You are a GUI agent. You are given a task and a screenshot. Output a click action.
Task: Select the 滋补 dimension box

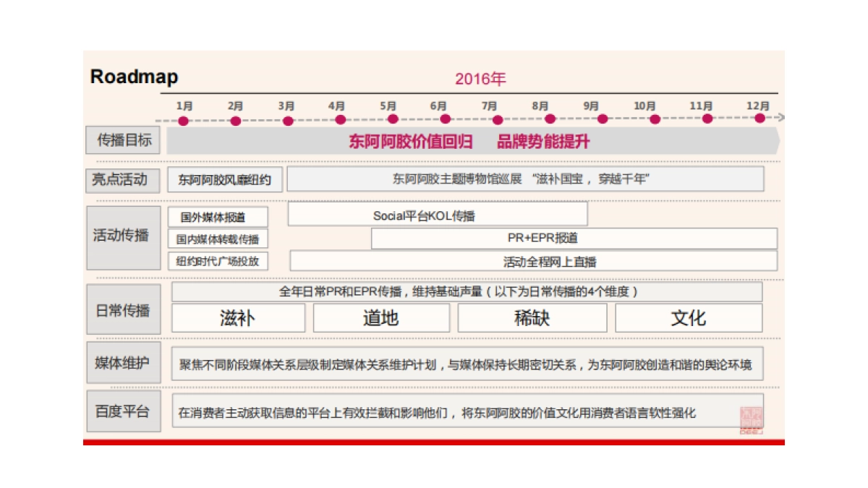237,317
